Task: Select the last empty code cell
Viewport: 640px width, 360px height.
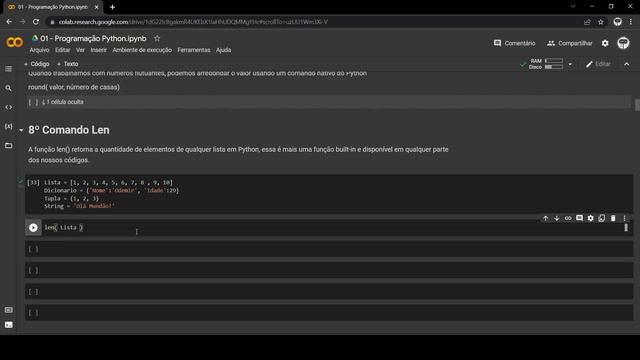Action: [x=329, y=313]
